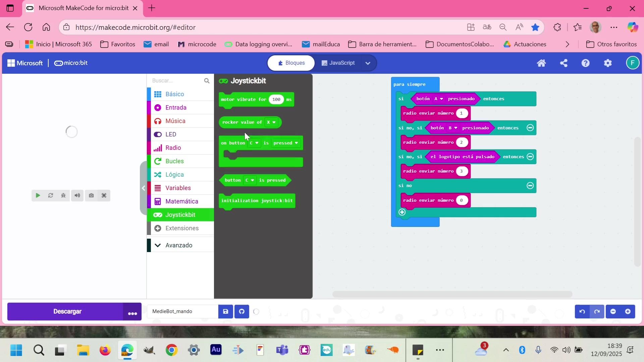Image resolution: width=644 pixels, height=362 pixels.
Task: Open the Help question mark icon
Action: [586, 63]
